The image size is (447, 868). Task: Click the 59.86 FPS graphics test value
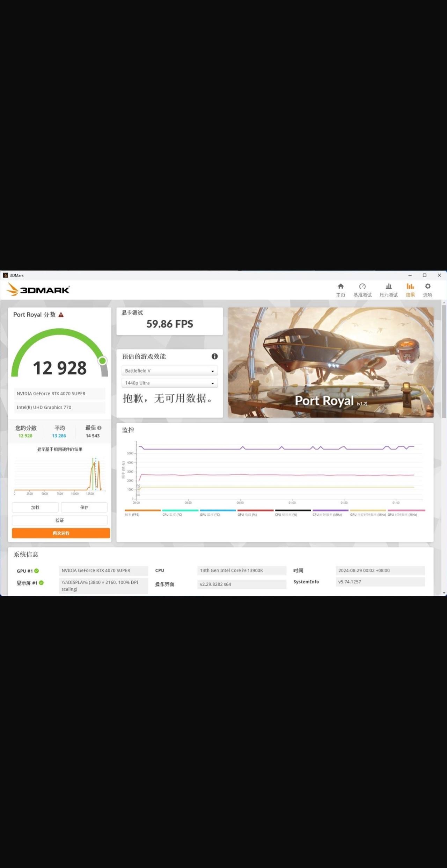pos(170,324)
